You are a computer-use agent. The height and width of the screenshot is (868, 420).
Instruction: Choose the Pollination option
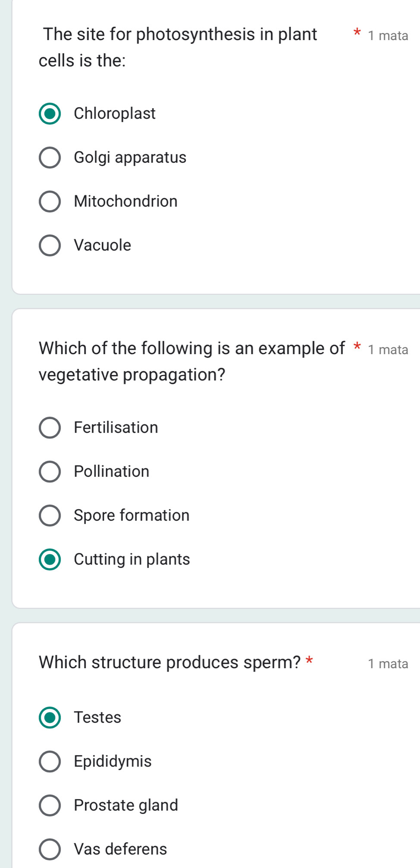pyautogui.click(x=50, y=472)
